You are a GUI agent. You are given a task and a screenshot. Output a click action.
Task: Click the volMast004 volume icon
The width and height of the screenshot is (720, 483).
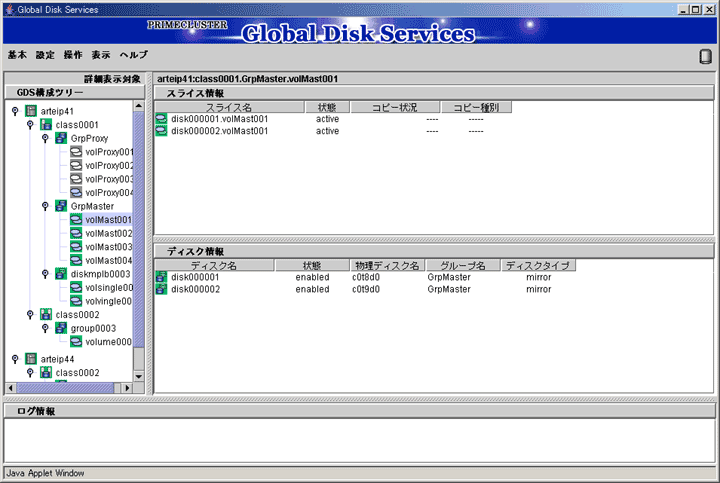click(x=76, y=260)
